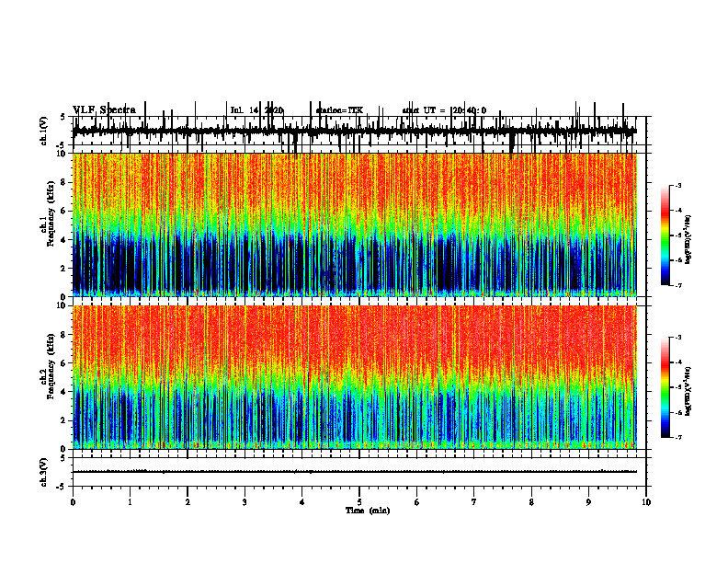The image size is (728, 563).
Task: Click the 'Time (min)' x-axis label
Action: (x=368, y=511)
